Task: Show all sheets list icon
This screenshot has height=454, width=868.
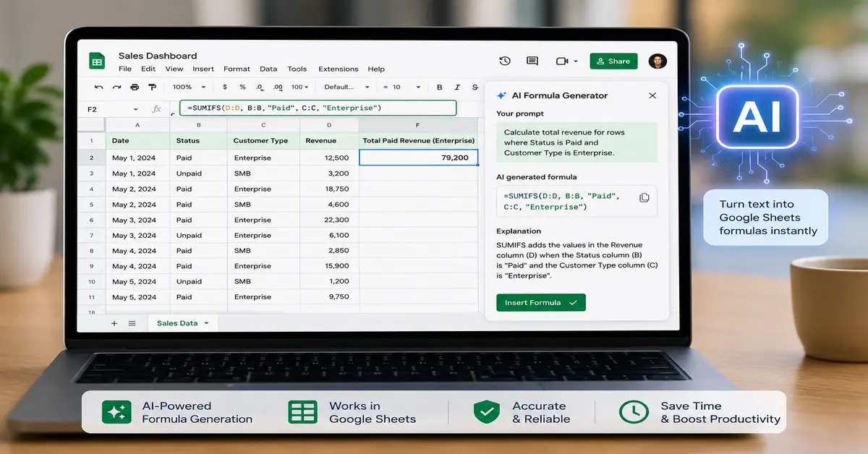Action: click(132, 323)
